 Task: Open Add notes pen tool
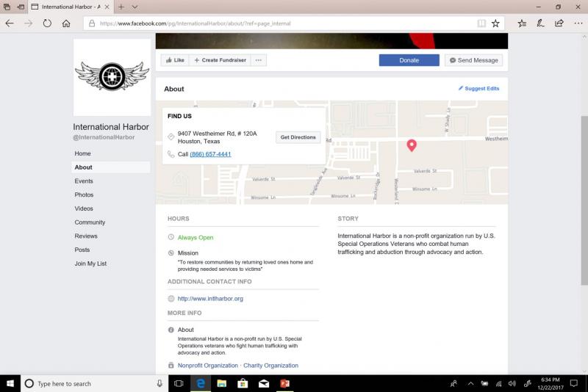click(540, 23)
